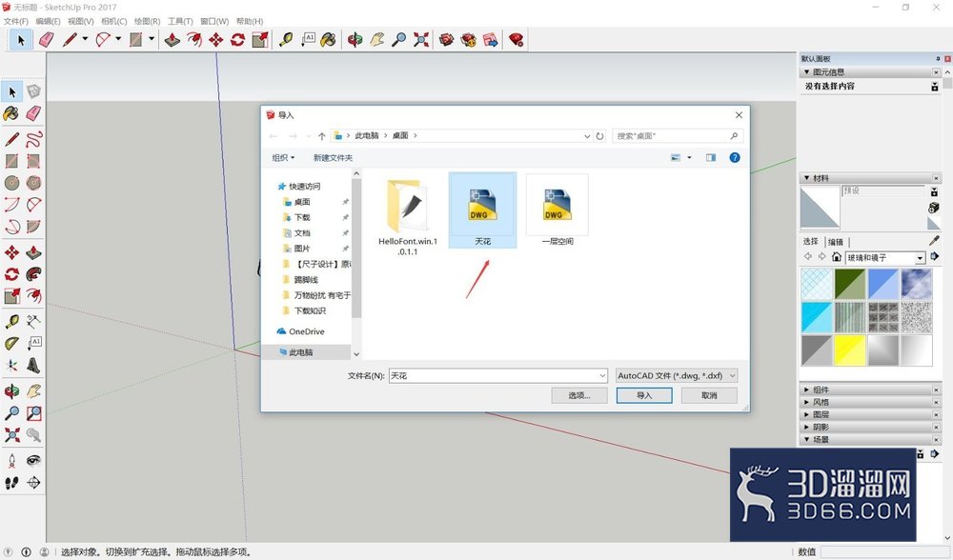Activate the Orbit tool in the top toolbar
The image size is (953, 560).
coord(355,40)
